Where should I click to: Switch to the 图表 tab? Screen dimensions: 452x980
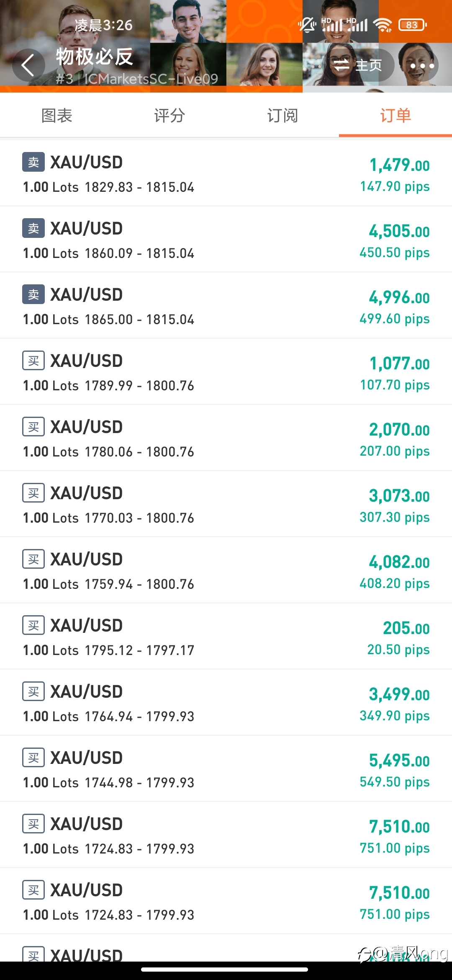[x=56, y=116]
